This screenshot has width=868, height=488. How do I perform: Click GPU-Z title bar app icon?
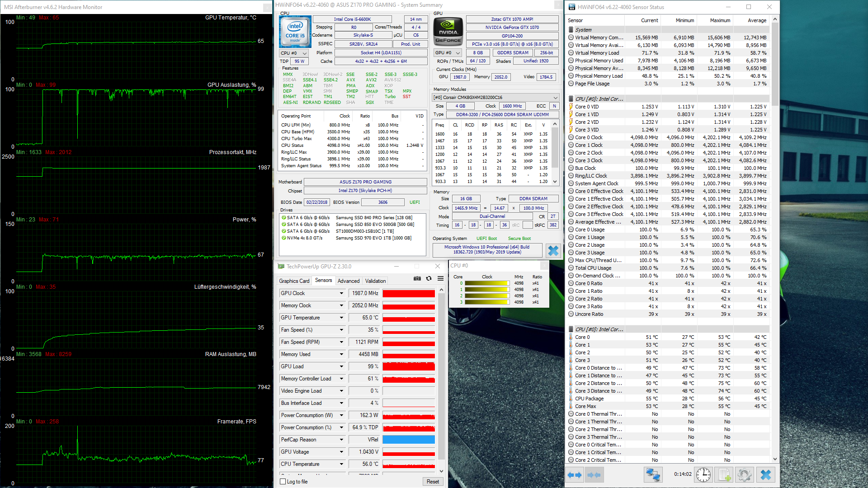pyautogui.click(x=281, y=267)
